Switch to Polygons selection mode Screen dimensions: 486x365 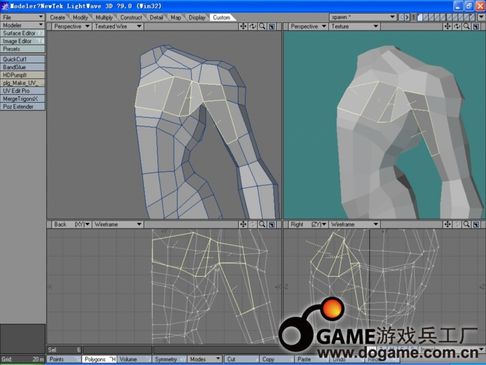(99, 359)
